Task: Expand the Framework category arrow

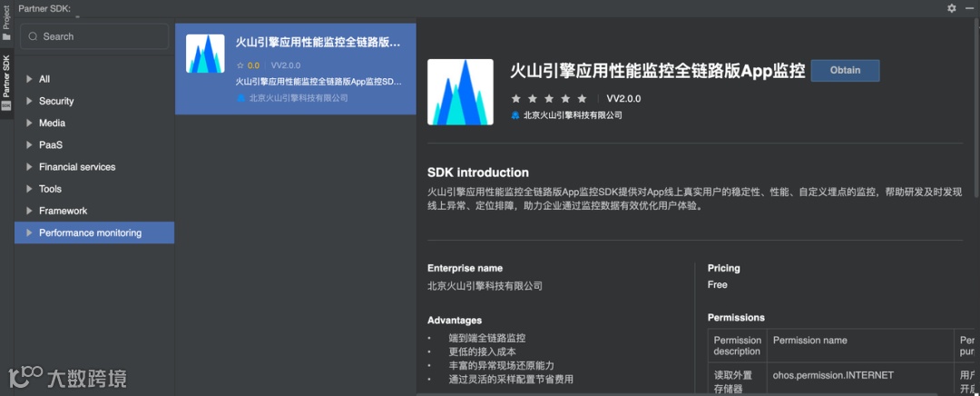Action: [29, 210]
